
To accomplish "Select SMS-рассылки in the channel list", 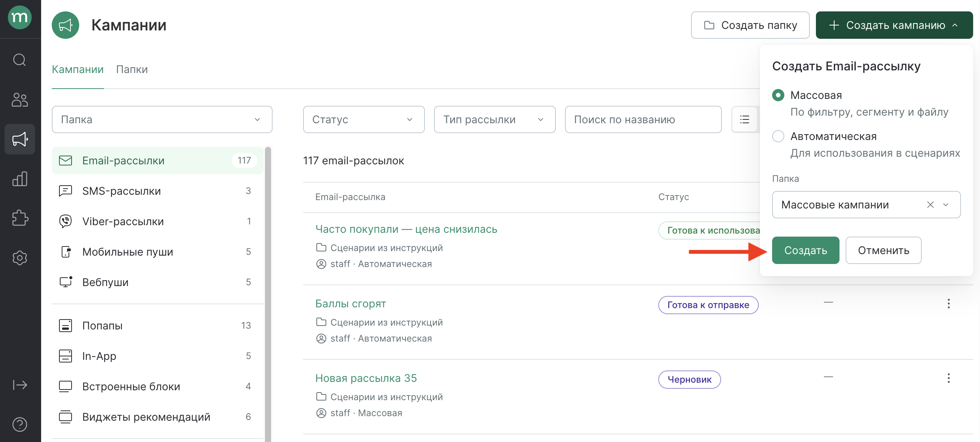I will click(x=158, y=191).
